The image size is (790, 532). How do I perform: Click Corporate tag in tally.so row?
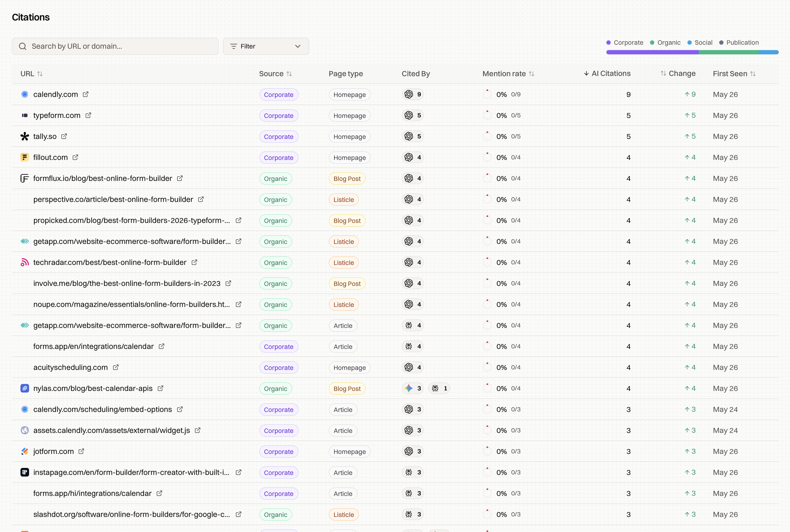coord(279,136)
